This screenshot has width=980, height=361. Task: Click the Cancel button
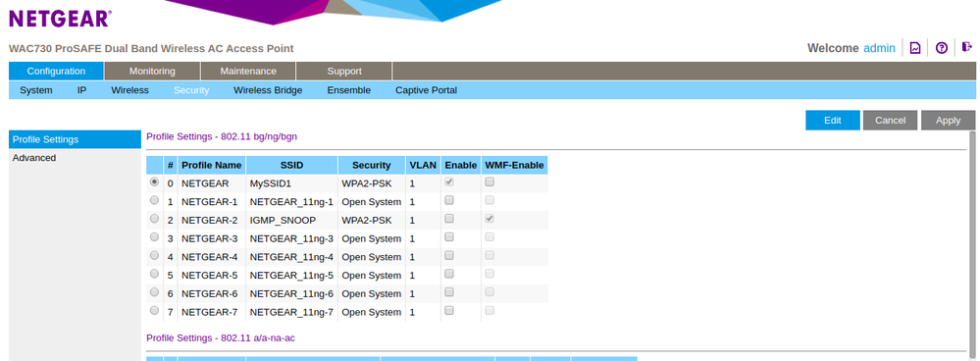point(890,121)
